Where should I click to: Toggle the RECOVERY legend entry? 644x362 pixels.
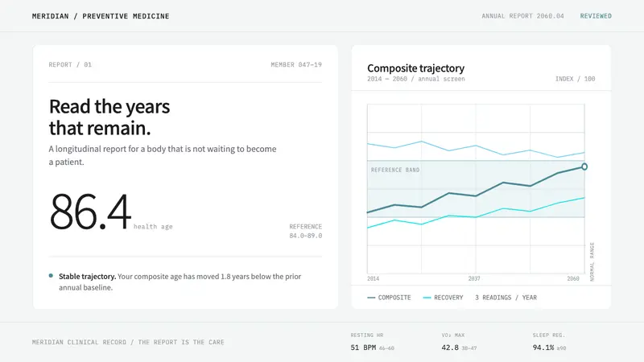tap(443, 298)
